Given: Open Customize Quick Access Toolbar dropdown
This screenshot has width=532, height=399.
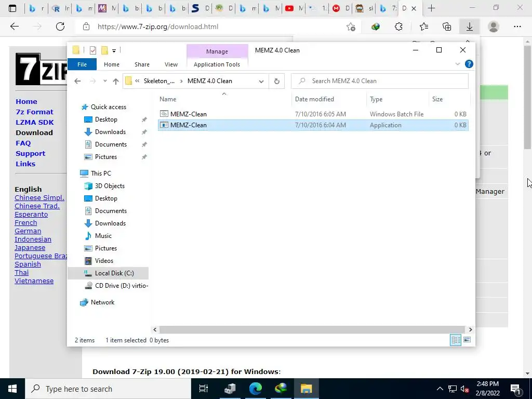Looking at the screenshot, I should (x=114, y=51).
